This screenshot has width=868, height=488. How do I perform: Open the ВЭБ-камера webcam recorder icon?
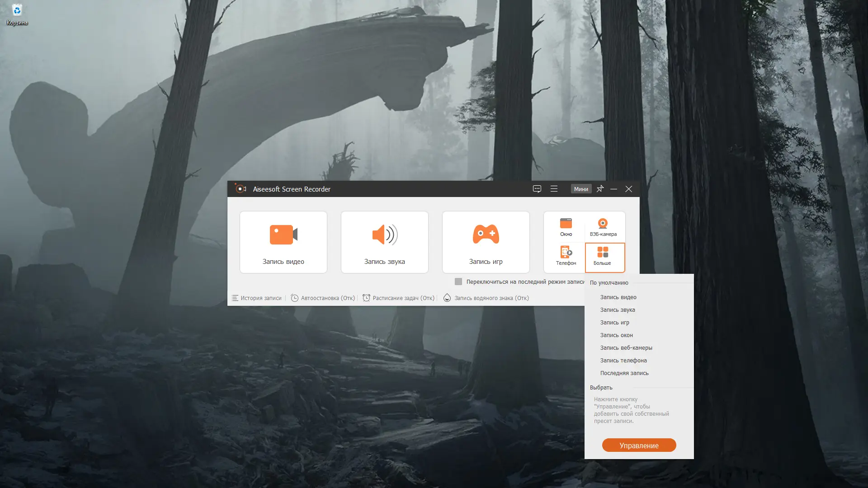point(603,222)
